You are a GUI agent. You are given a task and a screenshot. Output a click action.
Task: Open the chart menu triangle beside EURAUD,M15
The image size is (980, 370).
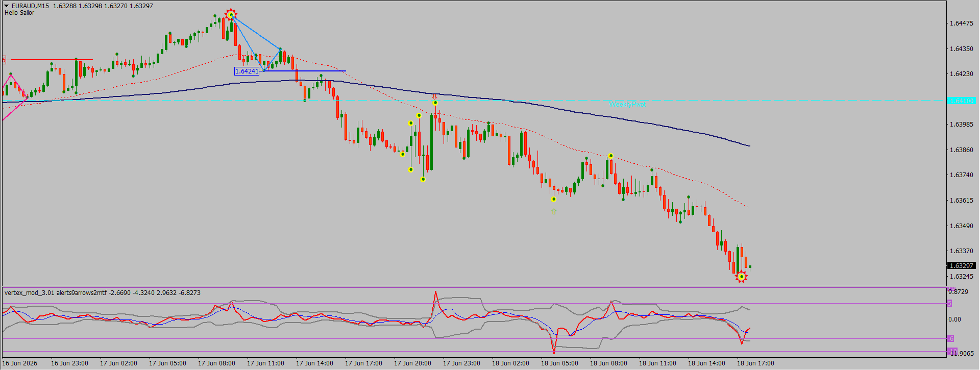coord(7,6)
